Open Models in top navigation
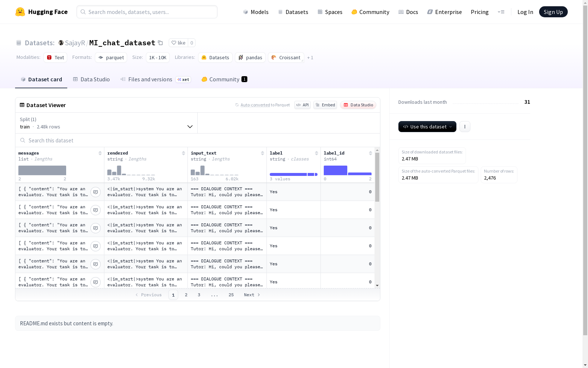The width and height of the screenshot is (588, 368). [256, 12]
